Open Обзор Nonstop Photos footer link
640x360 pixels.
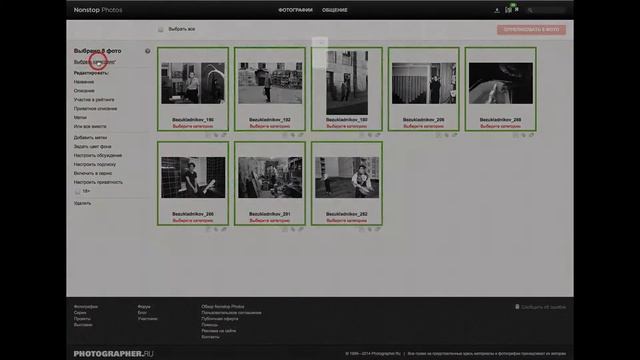click(223, 307)
